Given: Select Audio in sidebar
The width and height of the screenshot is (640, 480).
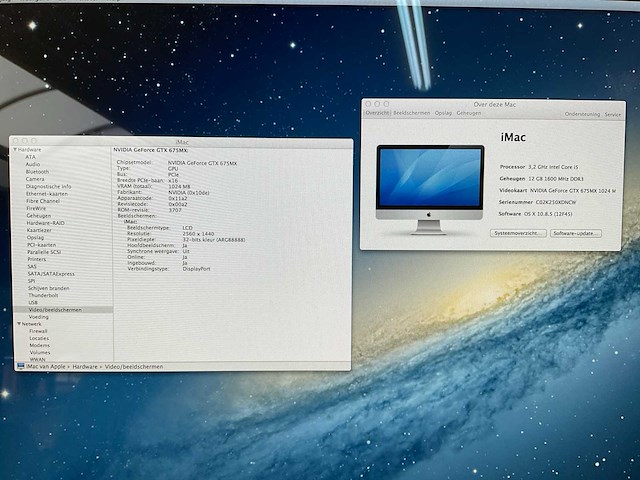Looking at the screenshot, I should [x=33, y=164].
